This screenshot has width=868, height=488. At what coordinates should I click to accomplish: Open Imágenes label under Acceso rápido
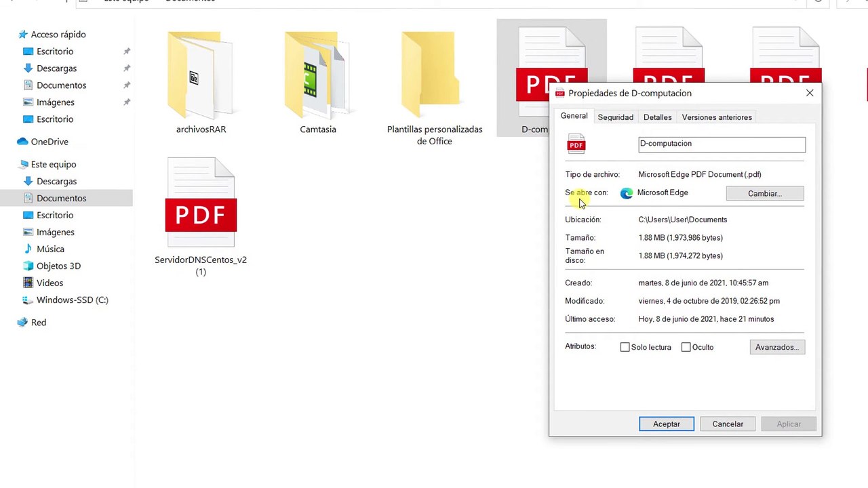coord(56,102)
